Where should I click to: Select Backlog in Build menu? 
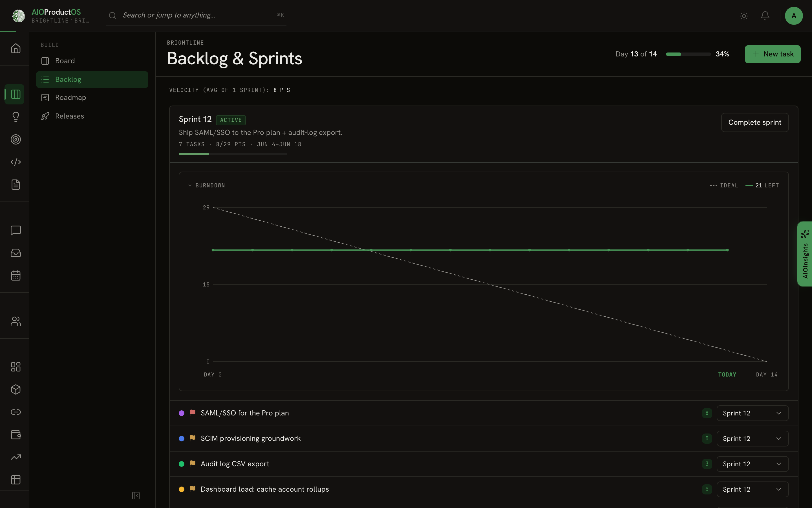[92, 79]
